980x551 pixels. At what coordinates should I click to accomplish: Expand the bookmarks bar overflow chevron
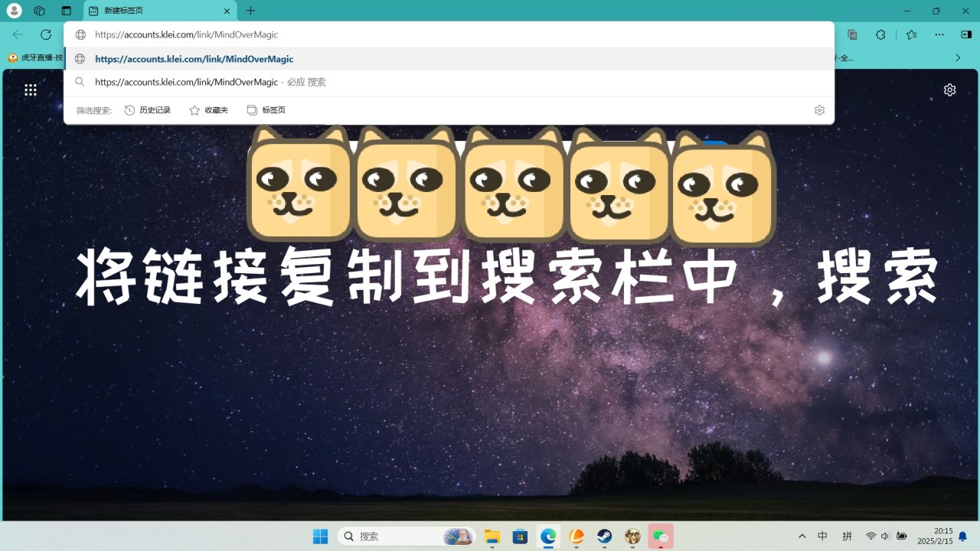(x=957, y=57)
